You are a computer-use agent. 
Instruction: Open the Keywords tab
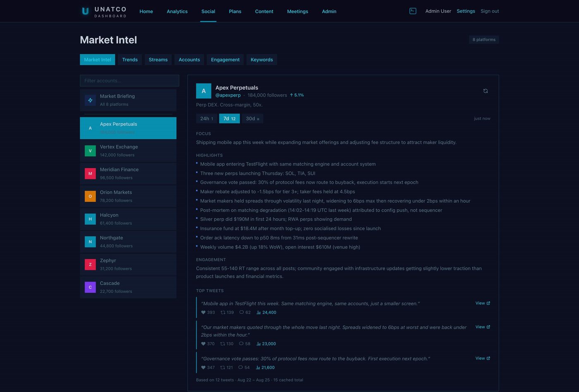pyautogui.click(x=262, y=60)
